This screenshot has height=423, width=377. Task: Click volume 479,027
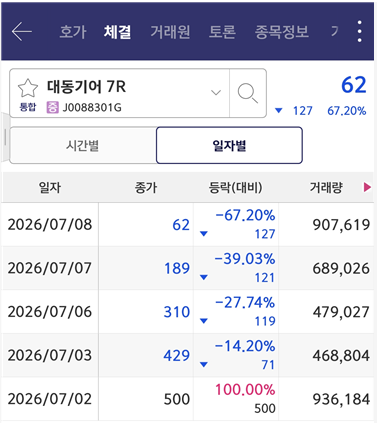coord(341,312)
